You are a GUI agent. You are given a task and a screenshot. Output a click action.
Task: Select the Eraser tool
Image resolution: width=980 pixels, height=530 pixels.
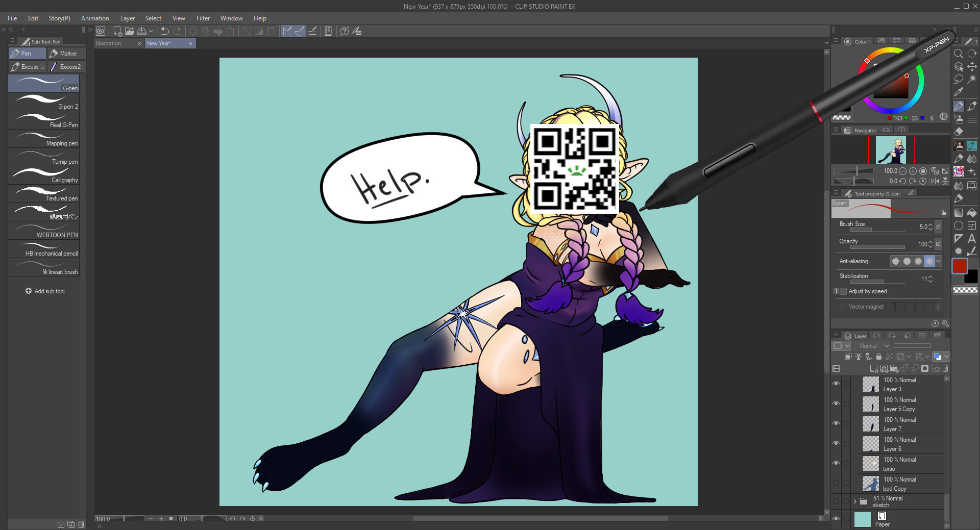[x=959, y=132]
